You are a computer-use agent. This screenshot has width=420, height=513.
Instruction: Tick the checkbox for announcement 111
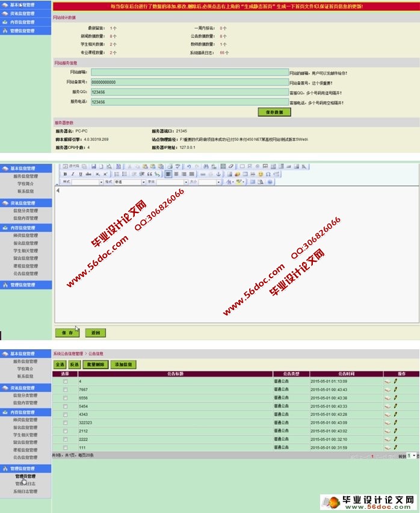(x=66, y=447)
